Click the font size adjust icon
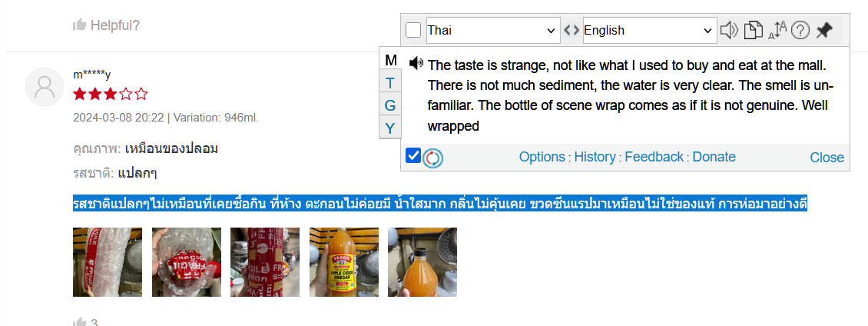The width and height of the screenshot is (868, 326). (777, 30)
